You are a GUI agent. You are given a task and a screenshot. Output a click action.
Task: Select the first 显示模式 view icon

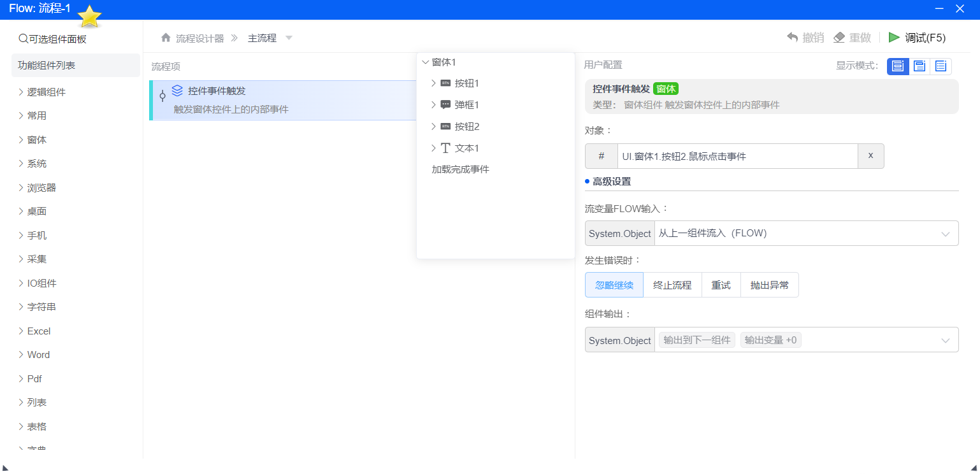point(898,66)
